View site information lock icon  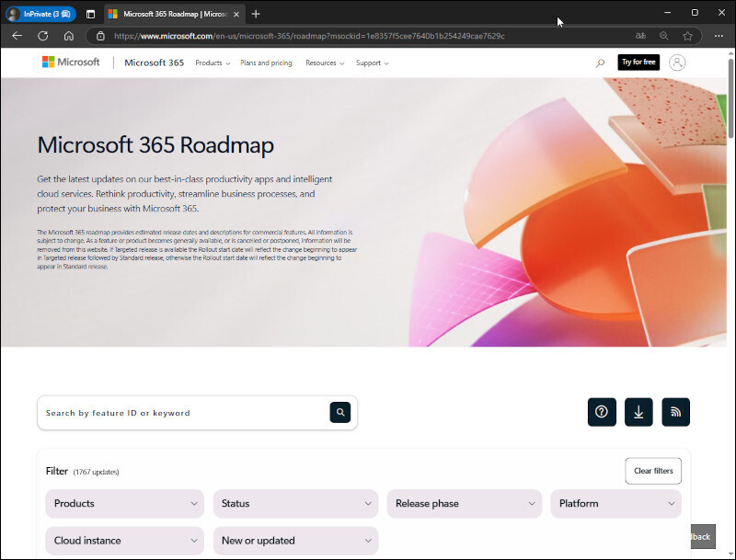coord(100,36)
